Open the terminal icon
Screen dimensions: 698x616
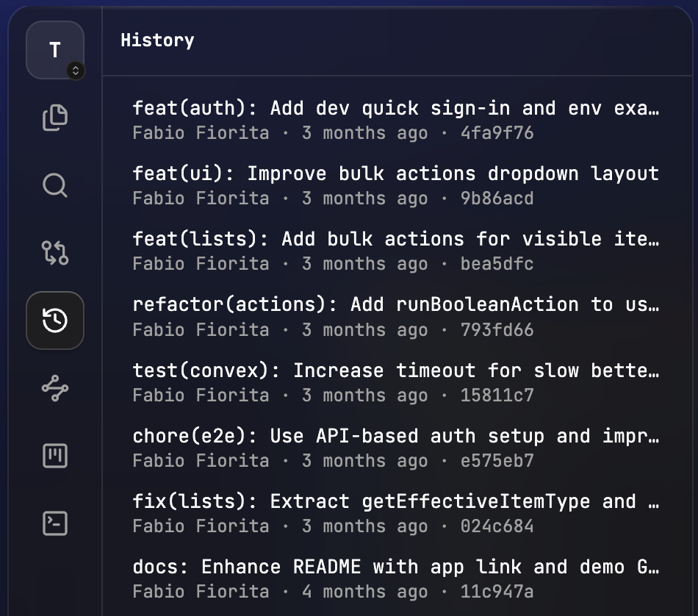(x=55, y=523)
